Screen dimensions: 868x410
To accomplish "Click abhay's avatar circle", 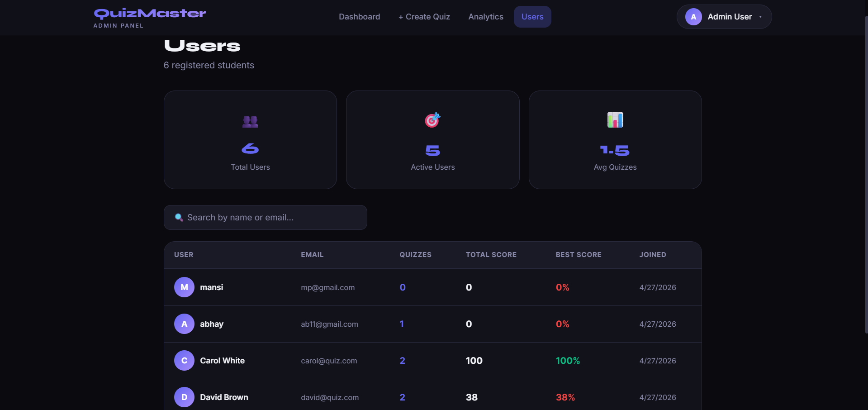I will point(184,324).
